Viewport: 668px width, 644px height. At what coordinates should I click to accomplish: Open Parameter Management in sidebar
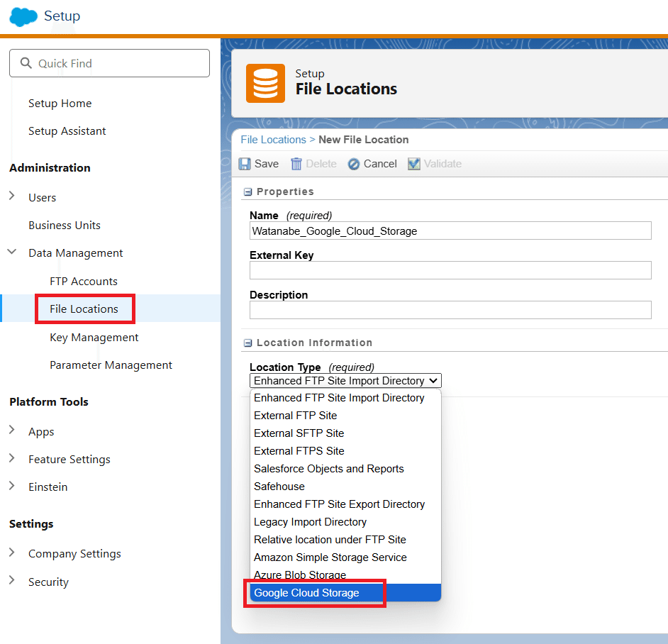[111, 365]
